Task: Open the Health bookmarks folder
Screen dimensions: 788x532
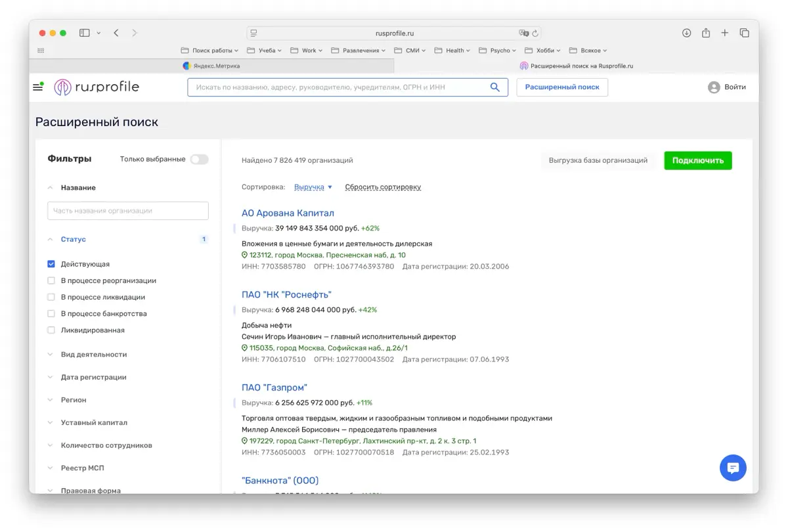Action: click(x=452, y=51)
